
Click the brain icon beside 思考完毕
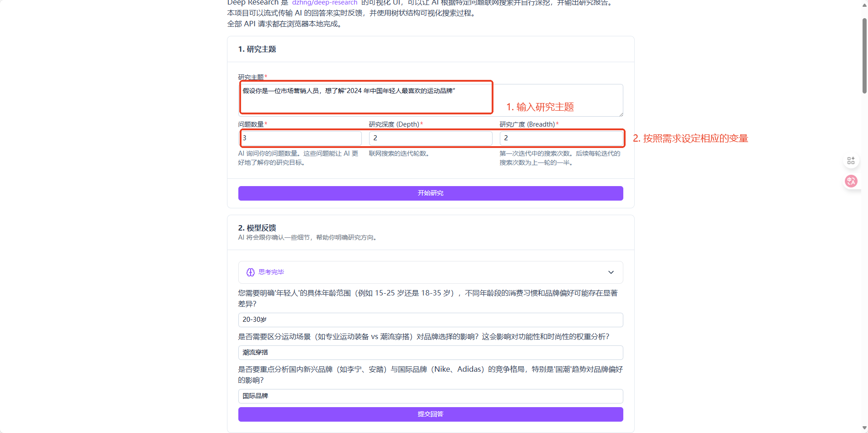250,272
